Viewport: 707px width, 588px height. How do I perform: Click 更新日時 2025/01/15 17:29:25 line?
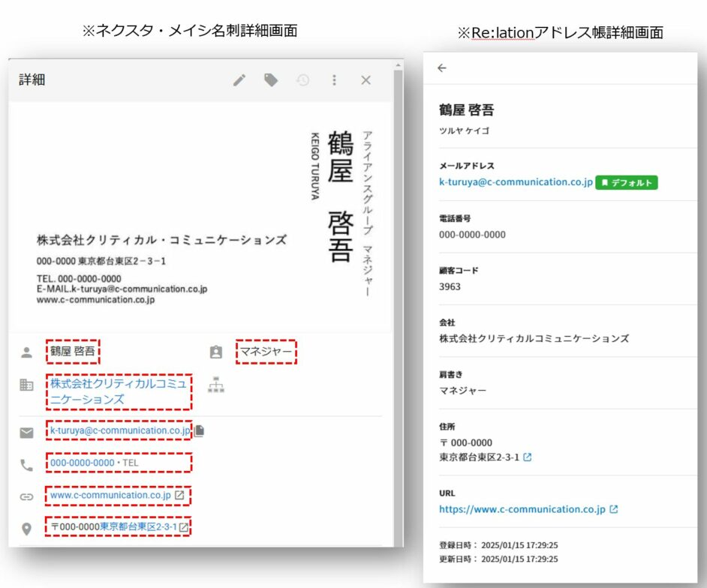498,559
